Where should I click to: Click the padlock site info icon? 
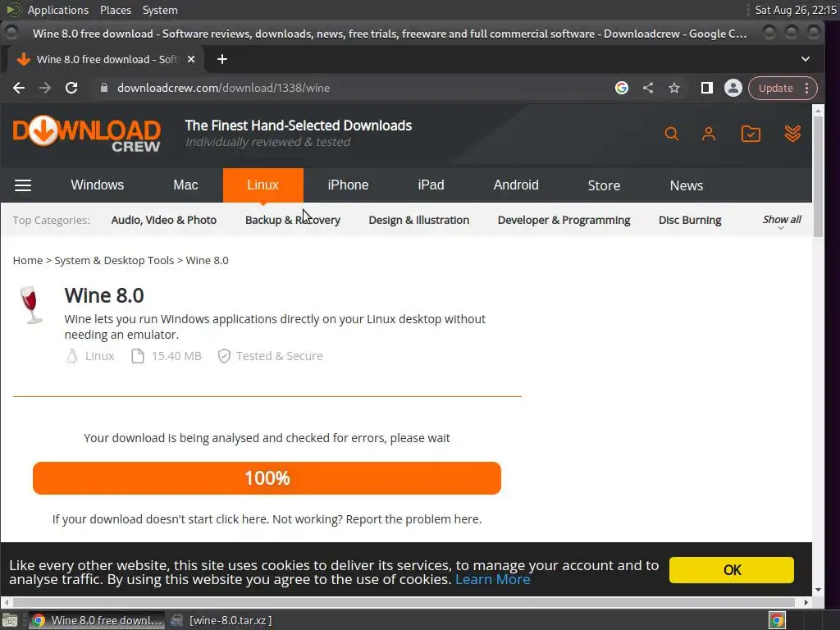(x=104, y=88)
